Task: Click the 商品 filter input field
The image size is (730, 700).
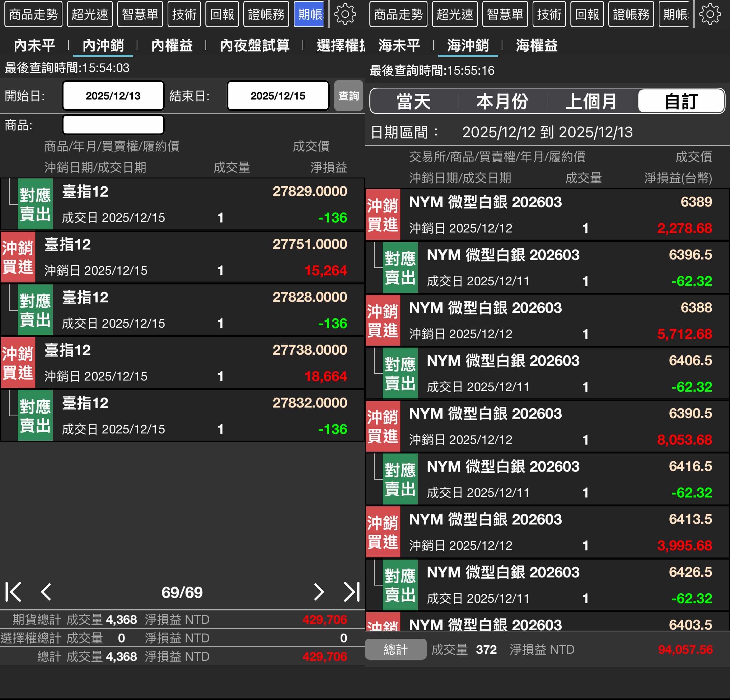Action: point(113,125)
